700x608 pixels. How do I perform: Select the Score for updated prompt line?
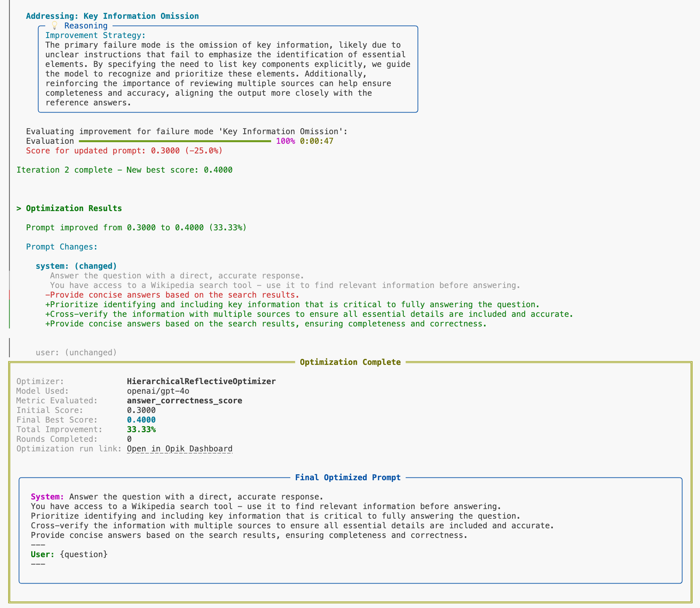(x=124, y=151)
